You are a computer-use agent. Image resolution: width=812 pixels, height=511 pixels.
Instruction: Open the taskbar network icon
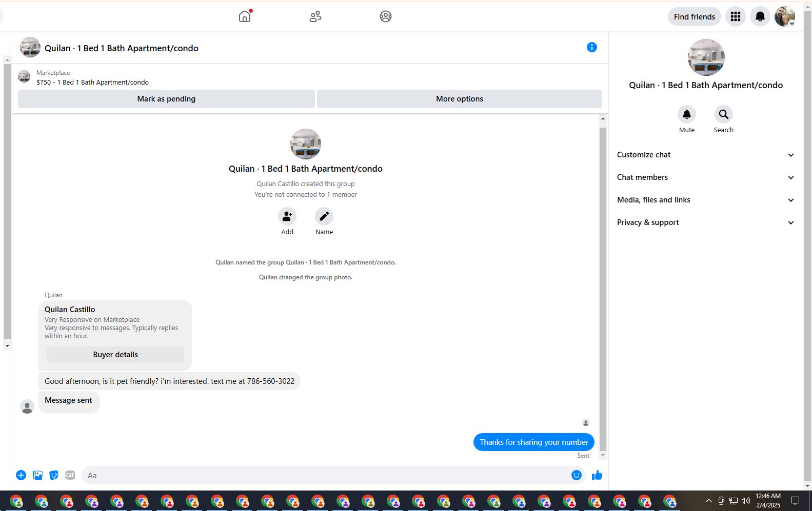click(x=734, y=501)
